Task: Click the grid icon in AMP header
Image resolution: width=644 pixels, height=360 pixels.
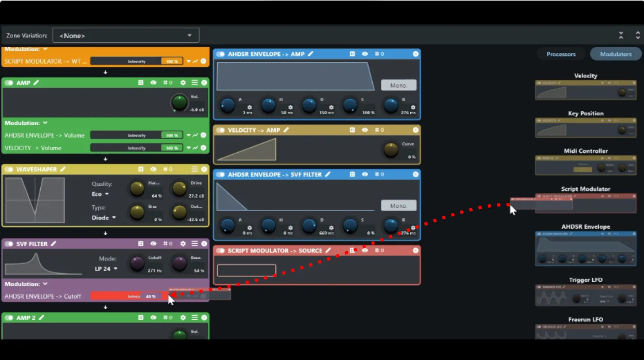Action: pyautogui.click(x=141, y=83)
